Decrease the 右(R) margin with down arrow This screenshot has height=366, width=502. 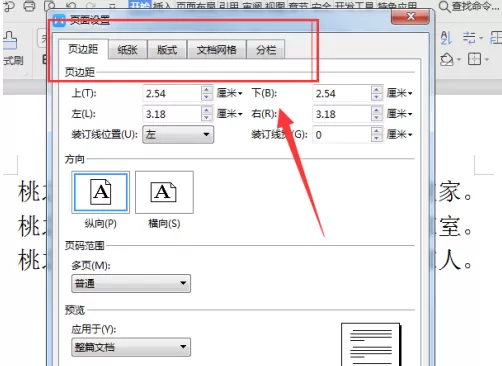[x=376, y=117]
